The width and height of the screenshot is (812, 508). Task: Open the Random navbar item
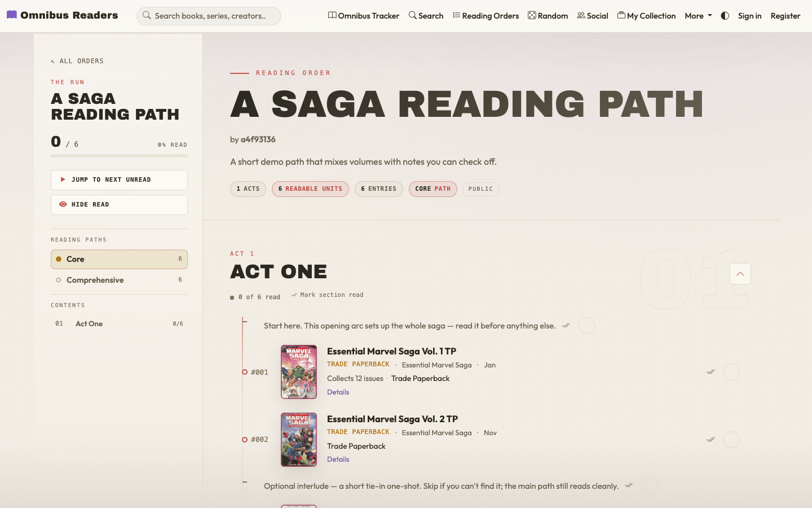548,16
